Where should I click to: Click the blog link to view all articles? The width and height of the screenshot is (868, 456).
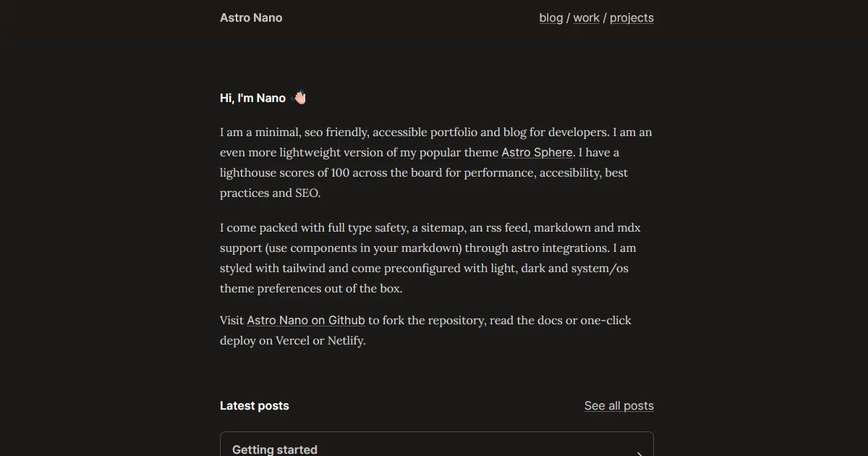coord(550,17)
